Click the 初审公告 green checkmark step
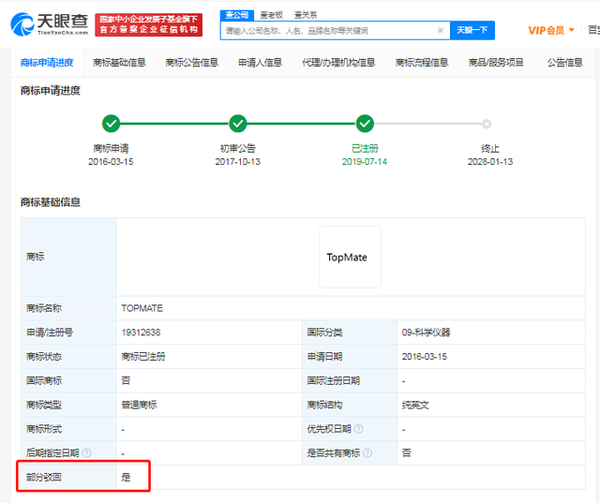 click(x=238, y=124)
